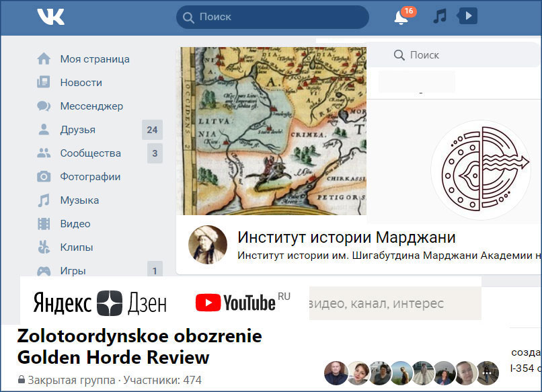542x392 pixels.
Task: Click the Яндекс Дзен logo
Action: (100, 303)
